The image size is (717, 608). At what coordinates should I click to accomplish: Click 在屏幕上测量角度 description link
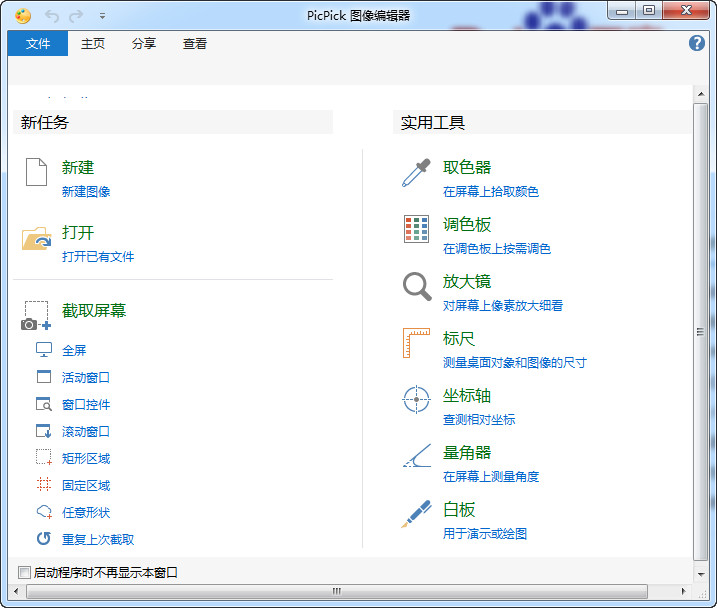(491, 477)
